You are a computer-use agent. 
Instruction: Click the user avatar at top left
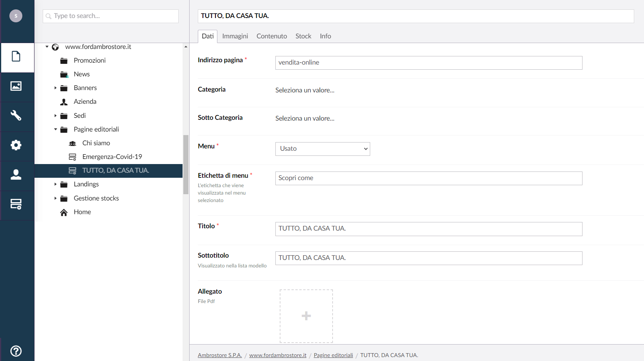(x=16, y=16)
